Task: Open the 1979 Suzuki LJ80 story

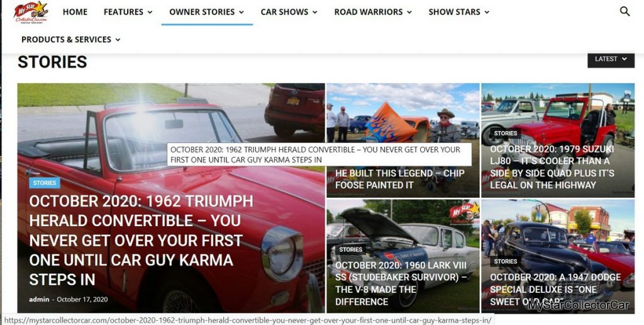Action: click(552, 167)
